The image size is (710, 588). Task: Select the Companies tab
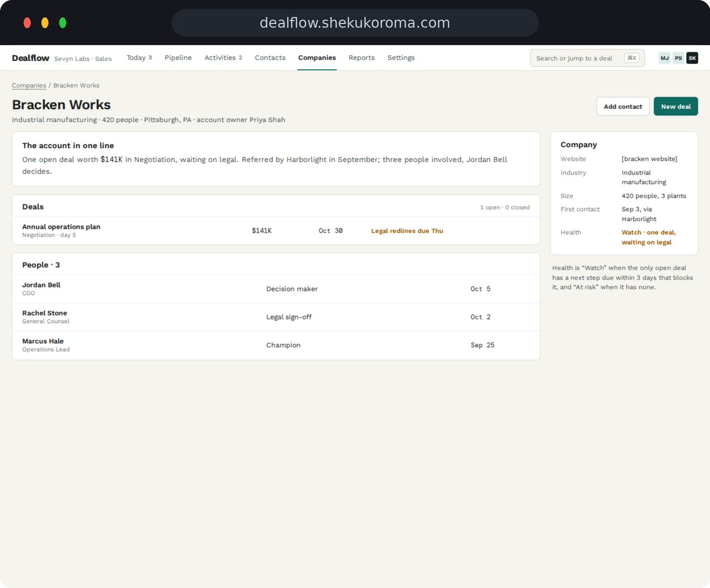pyautogui.click(x=317, y=58)
